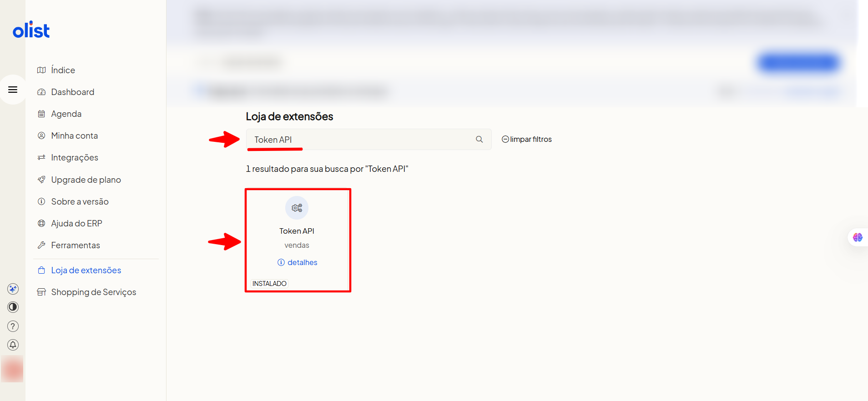Click the search results count text
Screen dimensions: 868x401
[x=327, y=169]
